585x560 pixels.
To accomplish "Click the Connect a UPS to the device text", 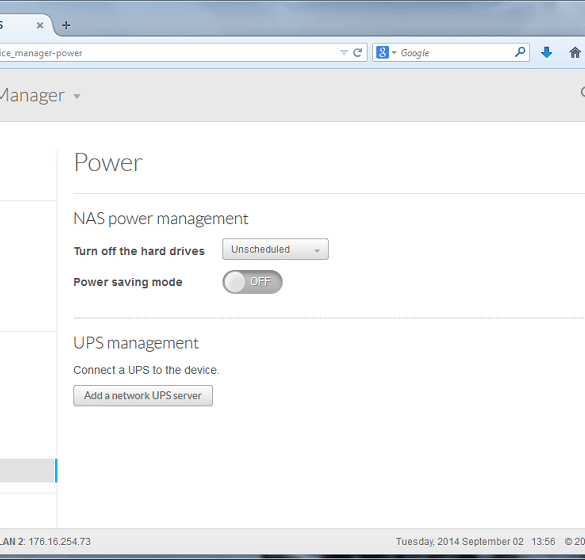I will coord(146,370).
